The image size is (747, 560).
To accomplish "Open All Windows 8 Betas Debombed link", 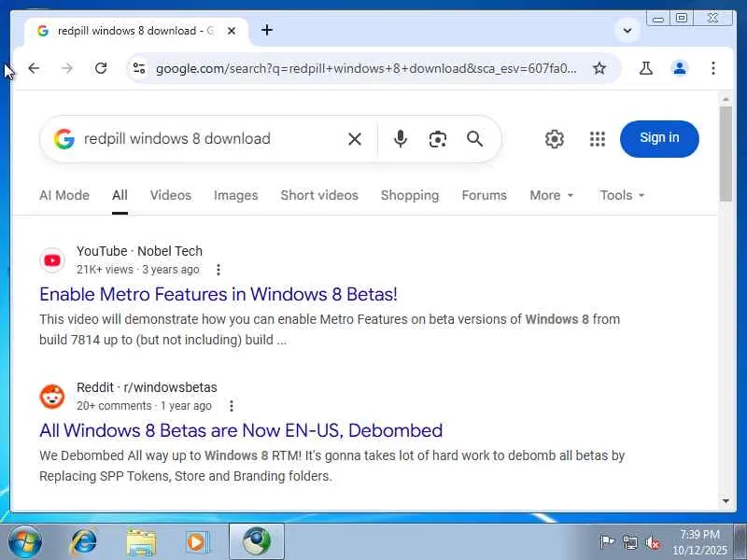I will coord(241,430).
